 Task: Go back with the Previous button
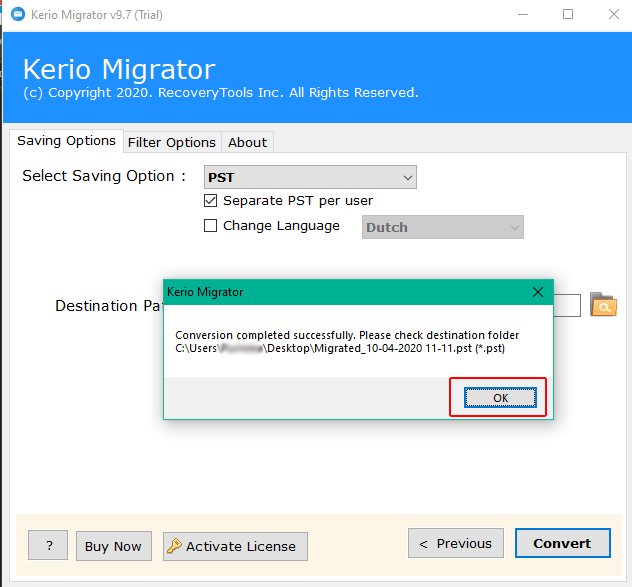455,543
